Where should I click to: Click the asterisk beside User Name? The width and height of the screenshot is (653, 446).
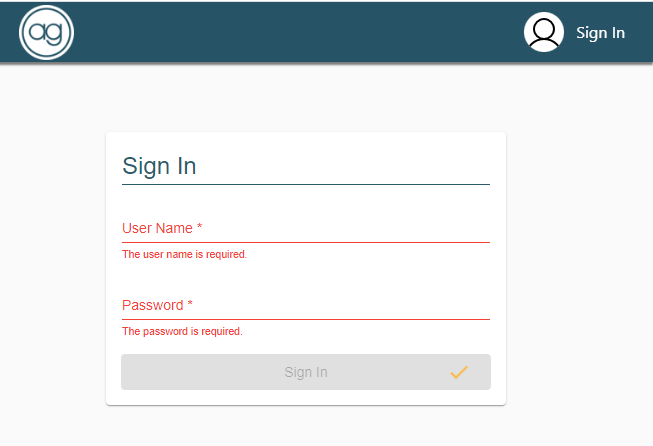coord(200,228)
